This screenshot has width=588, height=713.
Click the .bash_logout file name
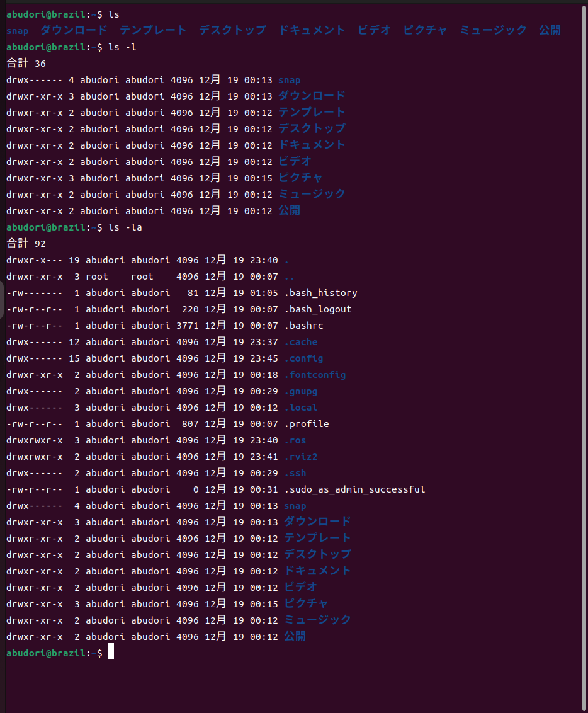(318, 309)
